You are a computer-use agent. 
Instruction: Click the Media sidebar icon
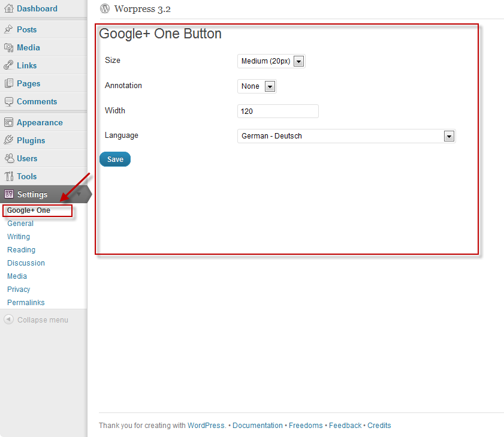[8, 47]
